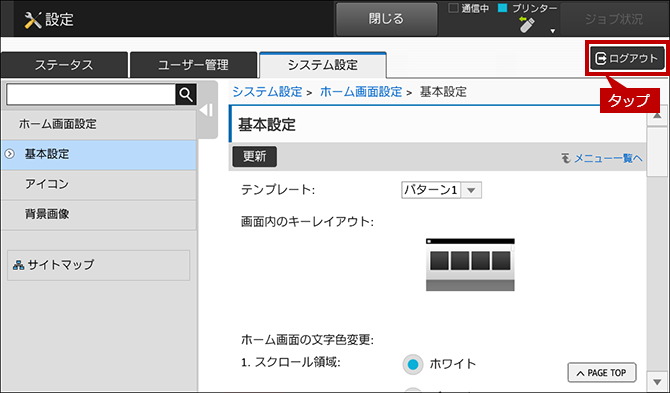
Task: Click the プリンター status label
Action: coord(534,8)
